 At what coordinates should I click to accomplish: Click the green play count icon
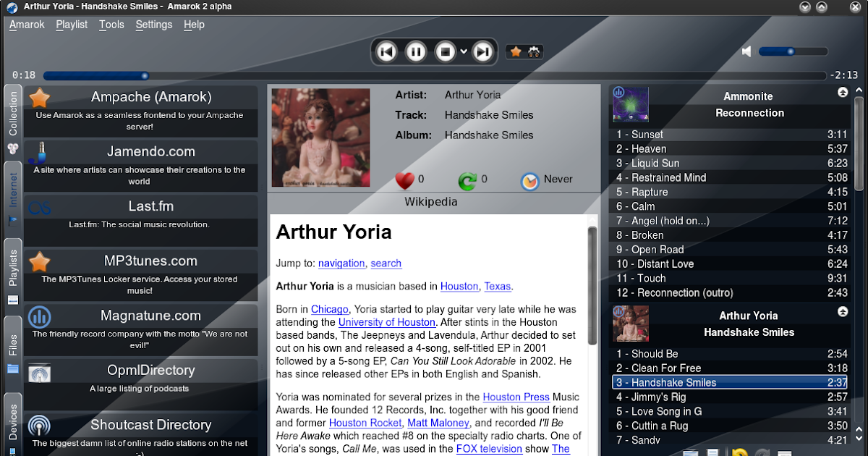click(467, 181)
